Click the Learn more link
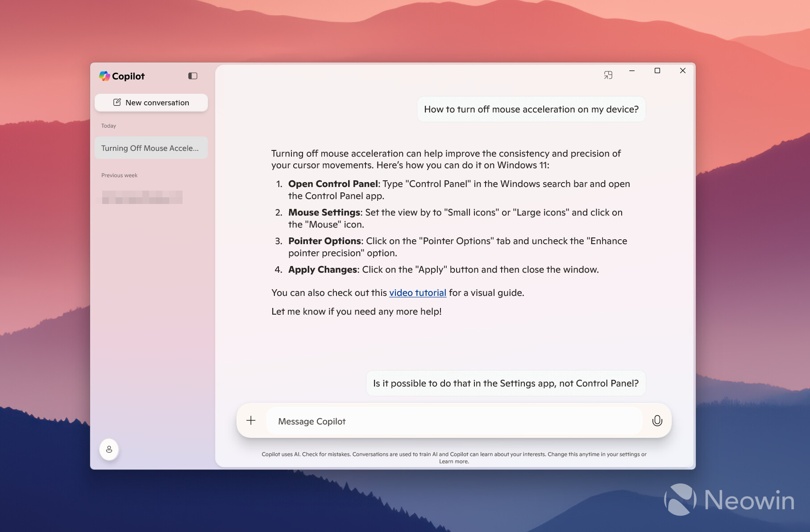Image resolution: width=810 pixels, height=532 pixels. [x=453, y=461]
